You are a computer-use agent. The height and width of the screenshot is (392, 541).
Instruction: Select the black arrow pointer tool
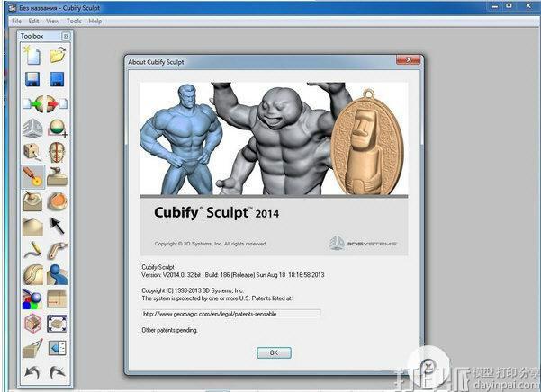(58, 226)
